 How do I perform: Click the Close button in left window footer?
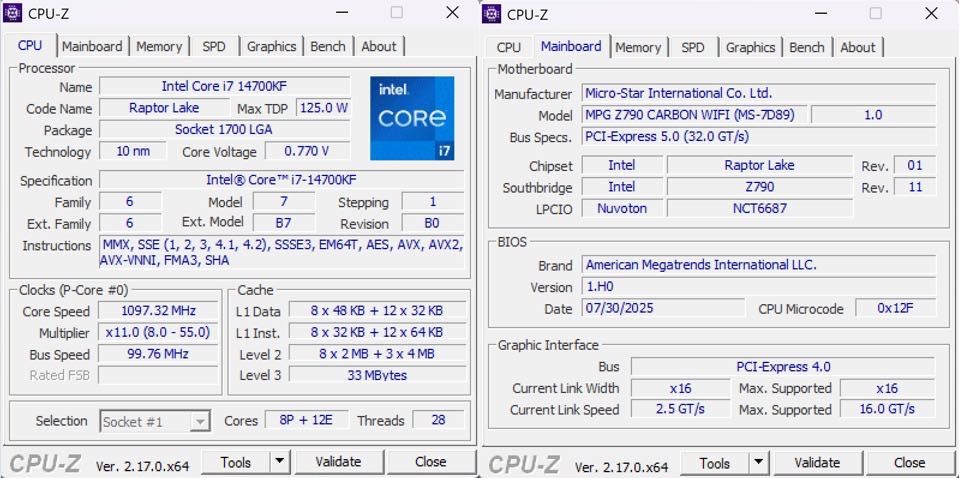pyautogui.click(x=430, y=462)
